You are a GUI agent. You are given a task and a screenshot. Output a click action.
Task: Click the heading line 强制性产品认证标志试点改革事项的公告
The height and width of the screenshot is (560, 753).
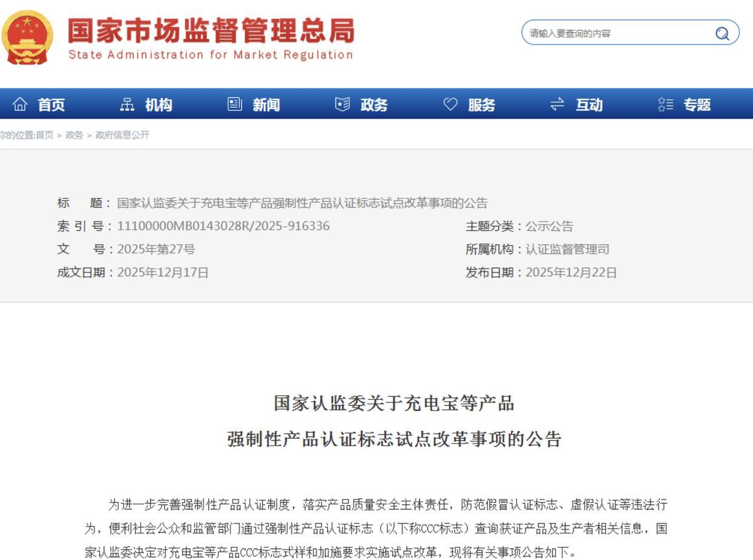tap(394, 439)
